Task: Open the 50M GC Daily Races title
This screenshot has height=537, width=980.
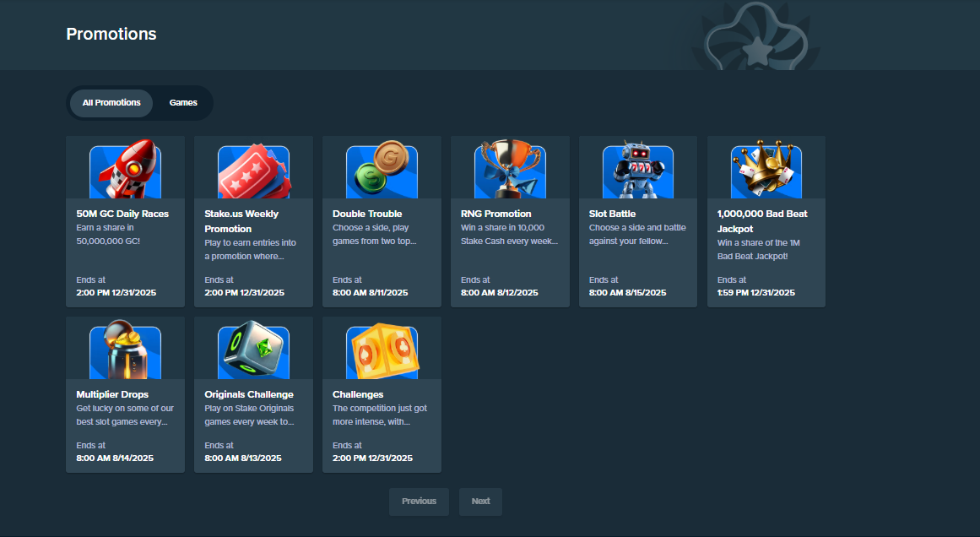Action: click(x=122, y=214)
